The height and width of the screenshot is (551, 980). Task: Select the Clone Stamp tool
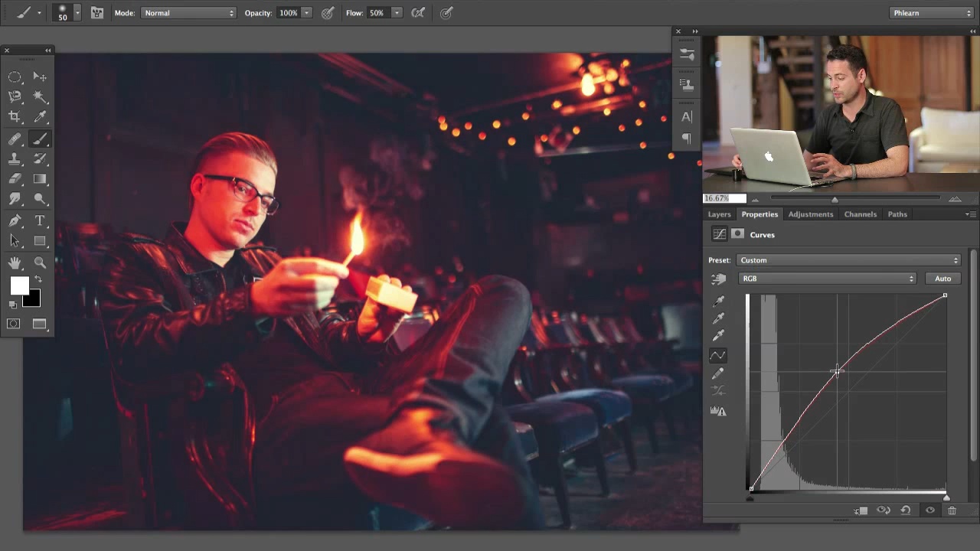point(15,159)
